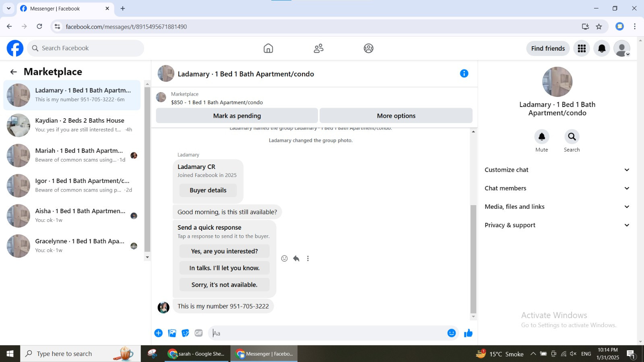Click the group photo in the right panel
644x362 pixels.
coord(557,82)
